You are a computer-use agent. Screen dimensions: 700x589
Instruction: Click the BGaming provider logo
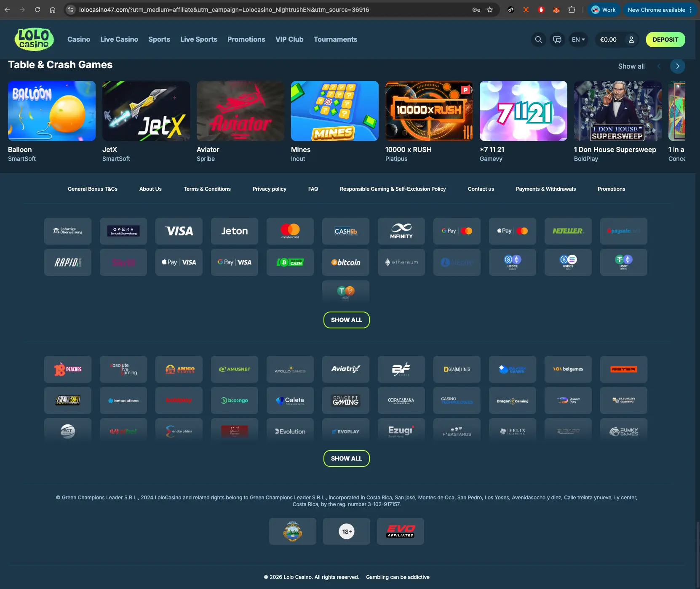point(457,369)
